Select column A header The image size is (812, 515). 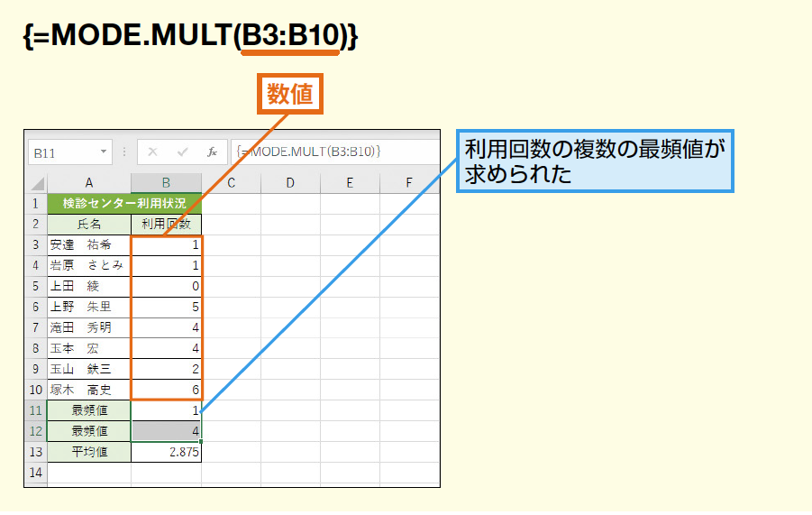89,183
